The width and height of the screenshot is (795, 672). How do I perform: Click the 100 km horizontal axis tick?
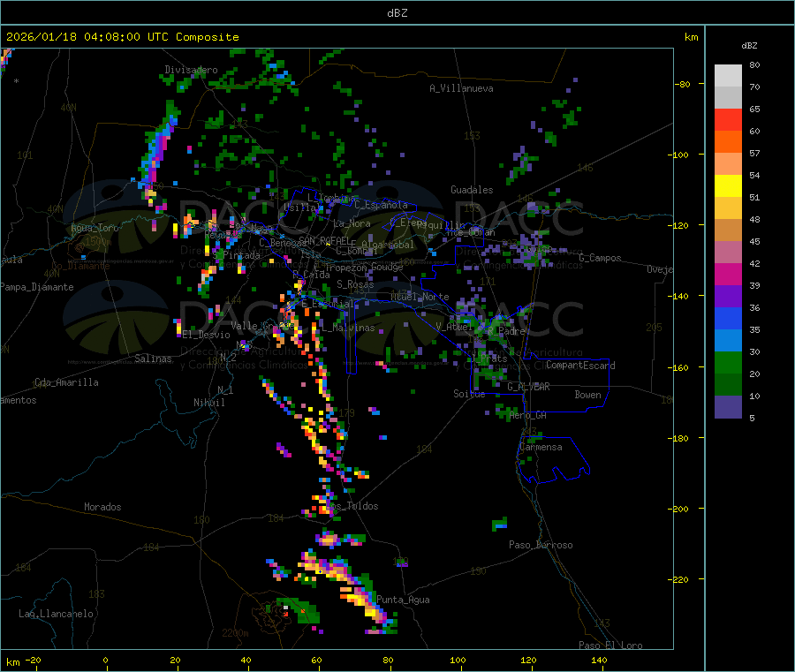pyautogui.click(x=458, y=661)
